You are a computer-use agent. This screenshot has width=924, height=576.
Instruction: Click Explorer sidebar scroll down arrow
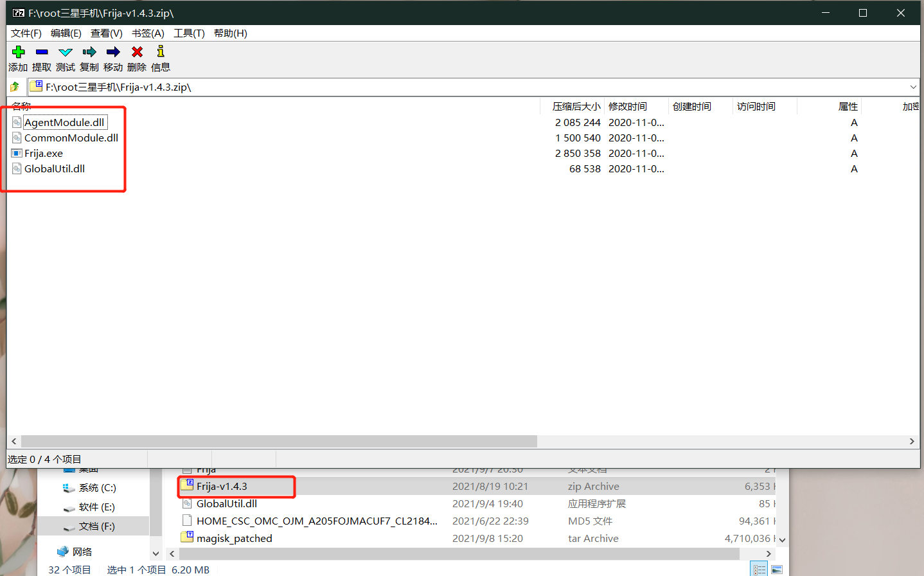(x=155, y=553)
